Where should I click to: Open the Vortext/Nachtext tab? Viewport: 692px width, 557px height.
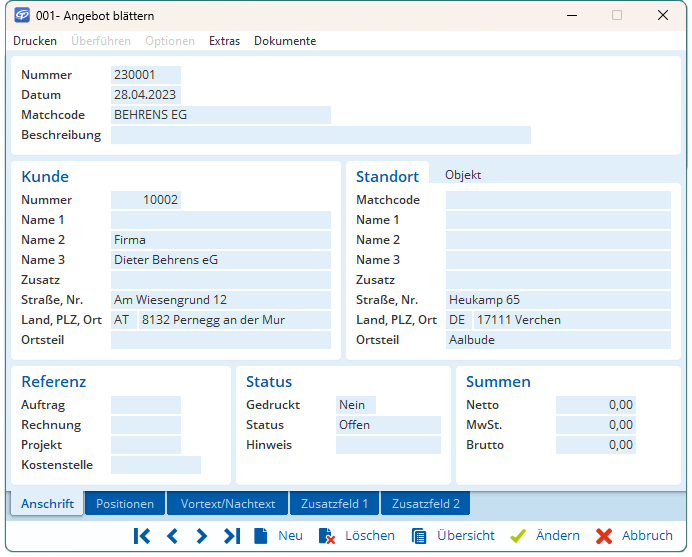(x=228, y=504)
